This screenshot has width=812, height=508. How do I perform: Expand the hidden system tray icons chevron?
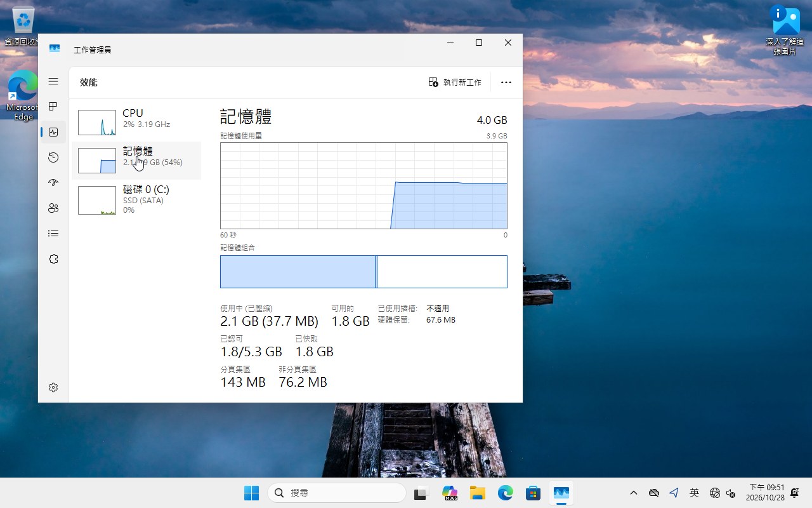(x=633, y=493)
